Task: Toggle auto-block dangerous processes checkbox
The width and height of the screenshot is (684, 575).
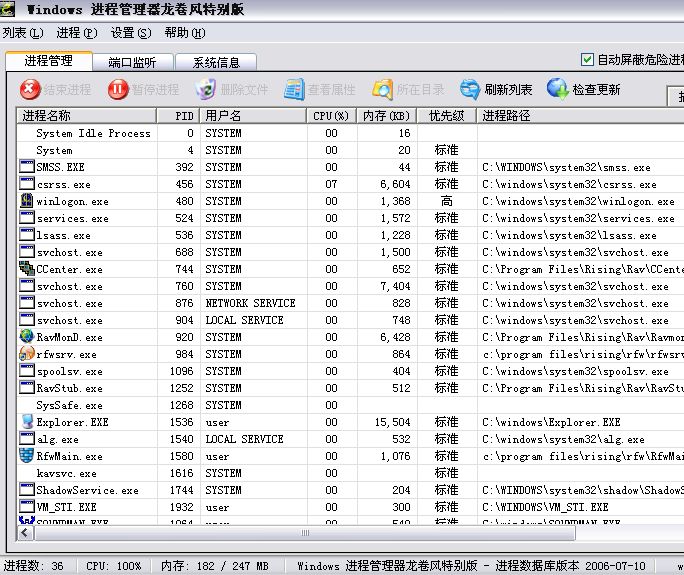Action: pyautogui.click(x=587, y=59)
